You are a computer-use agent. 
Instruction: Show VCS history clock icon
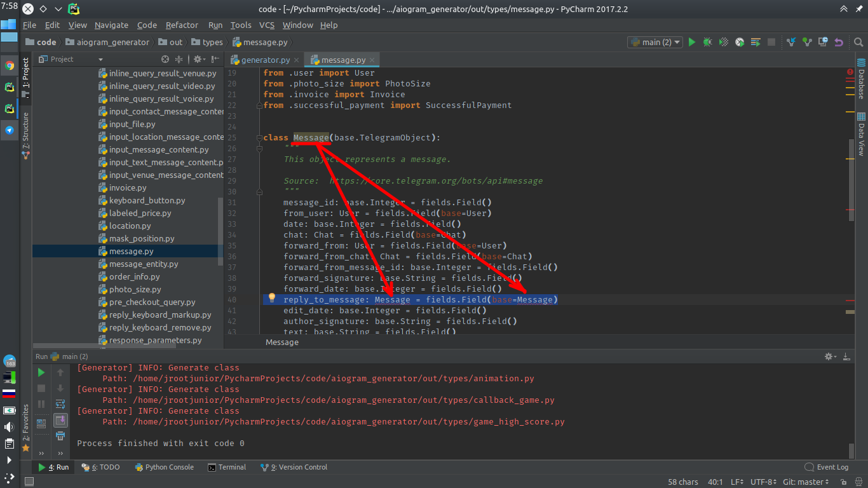tap(823, 42)
